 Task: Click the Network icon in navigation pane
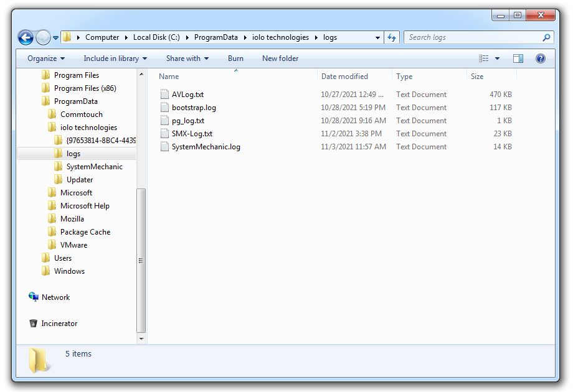click(33, 297)
